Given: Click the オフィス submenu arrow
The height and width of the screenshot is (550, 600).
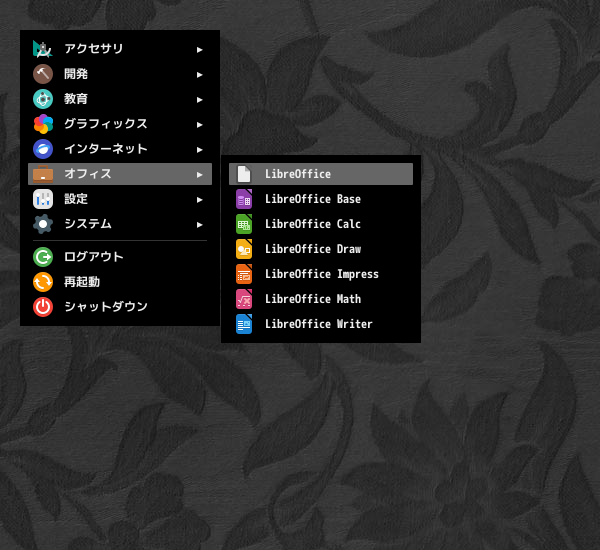Looking at the screenshot, I should click(199, 175).
